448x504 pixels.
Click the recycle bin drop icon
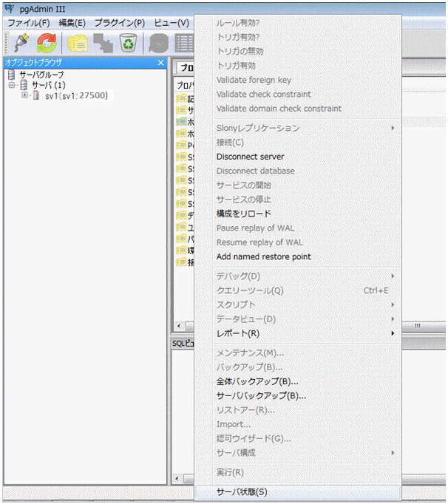coord(129,43)
